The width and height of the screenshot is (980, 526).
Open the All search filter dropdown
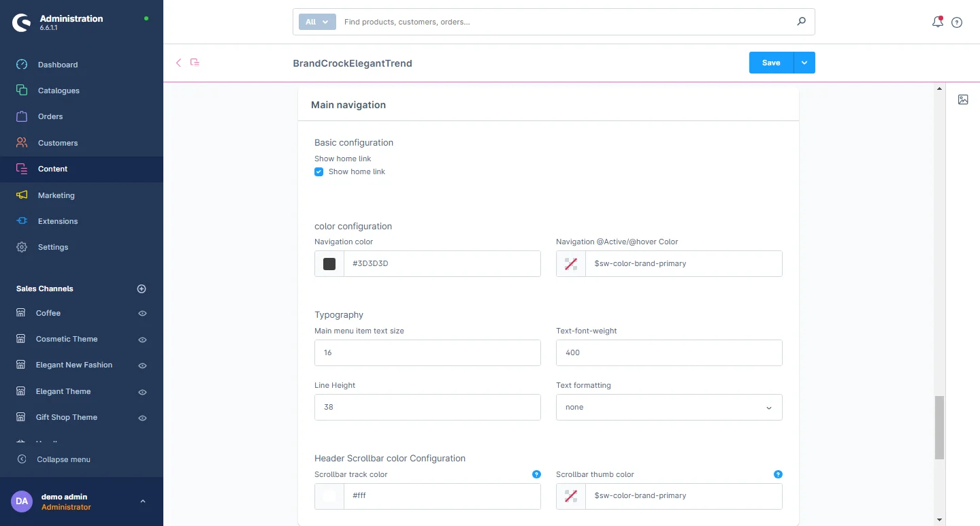tap(317, 22)
